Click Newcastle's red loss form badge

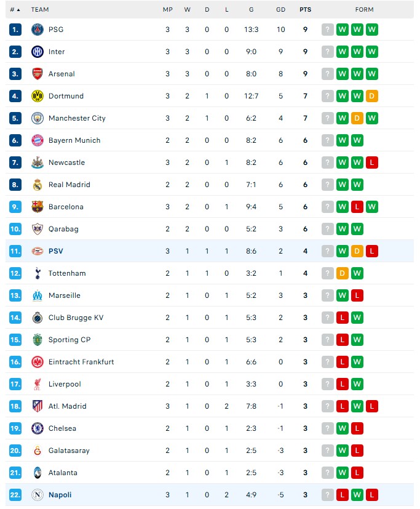(x=371, y=162)
